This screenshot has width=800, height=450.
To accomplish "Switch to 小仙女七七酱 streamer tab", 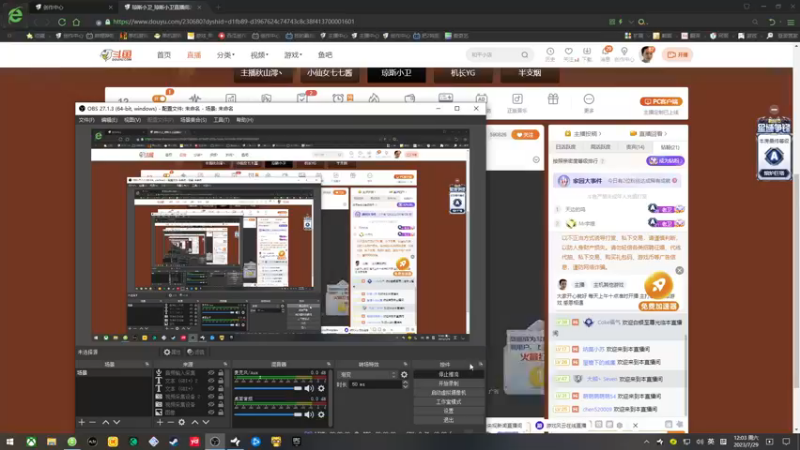I will point(330,73).
